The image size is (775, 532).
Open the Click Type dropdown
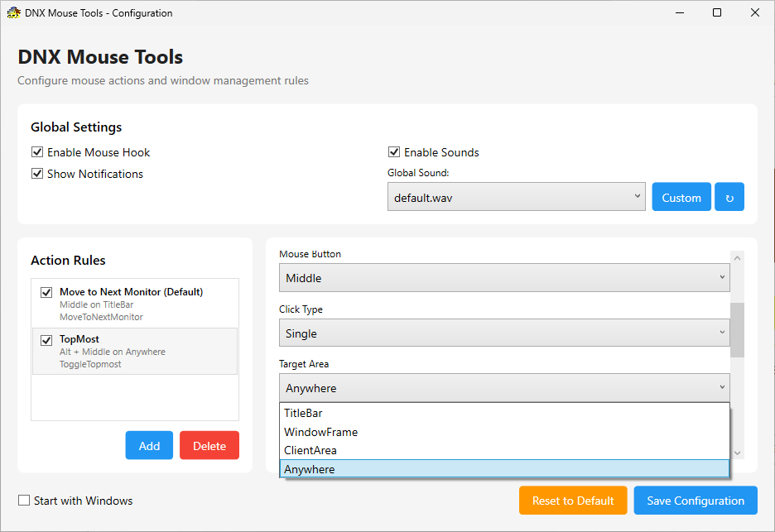pyautogui.click(x=504, y=333)
